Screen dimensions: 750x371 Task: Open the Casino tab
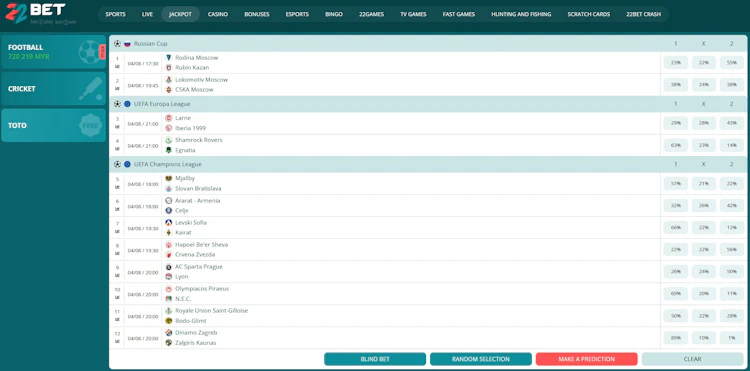click(218, 14)
